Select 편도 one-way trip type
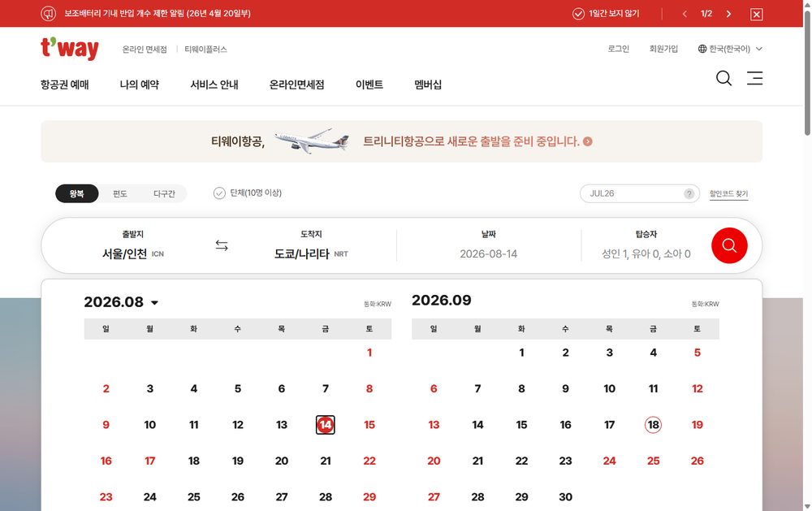 [x=119, y=193]
